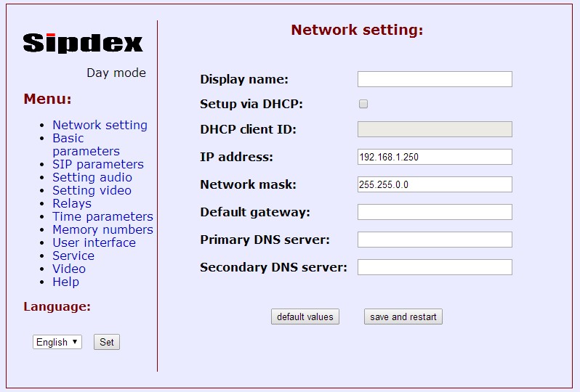Open the English language dropdown
The image size is (580, 392).
coord(57,342)
